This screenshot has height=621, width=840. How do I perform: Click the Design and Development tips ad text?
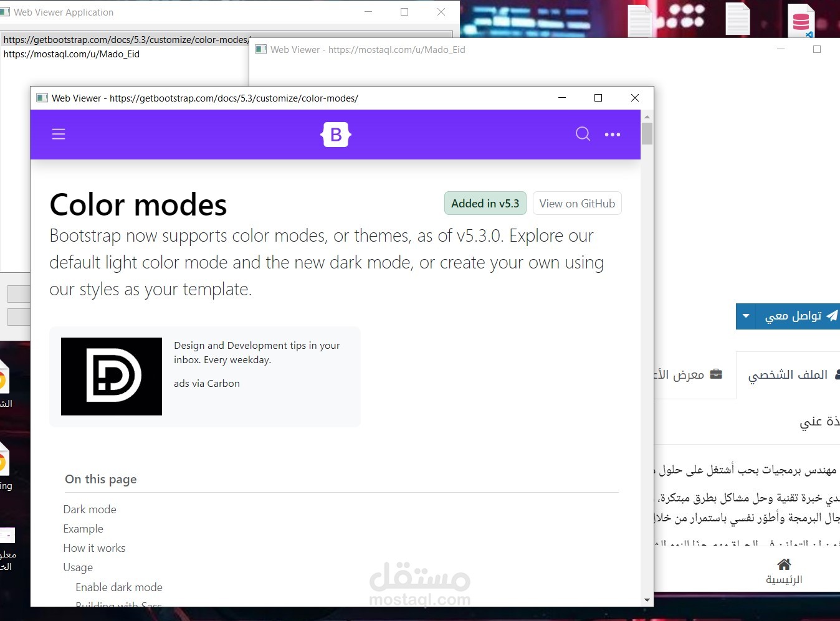[x=257, y=353]
